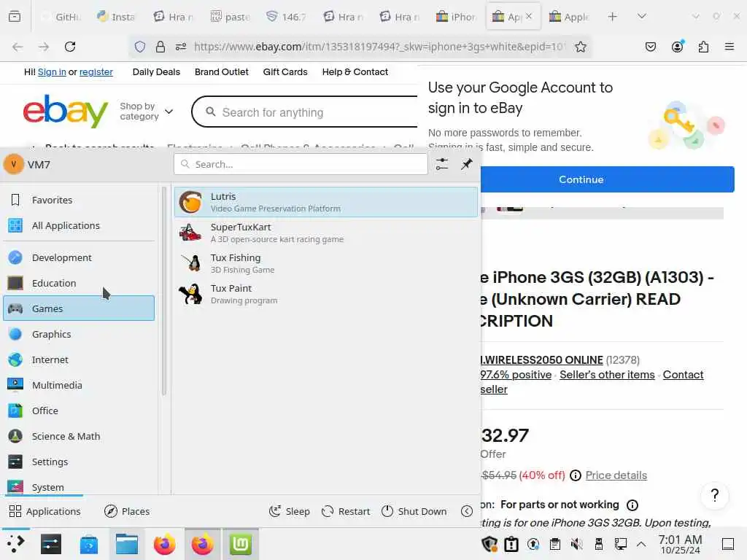Save page to Pocket icon

point(650,47)
